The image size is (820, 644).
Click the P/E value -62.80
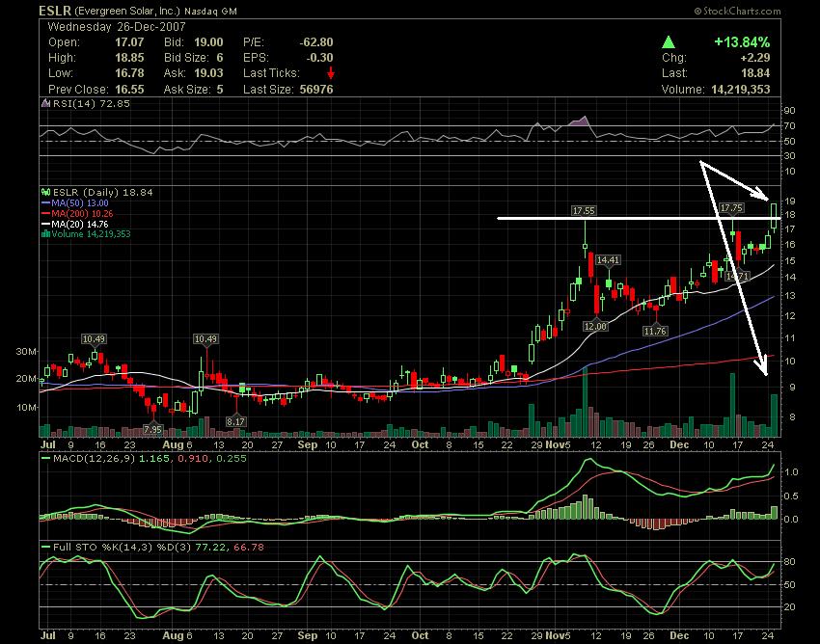pos(315,42)
